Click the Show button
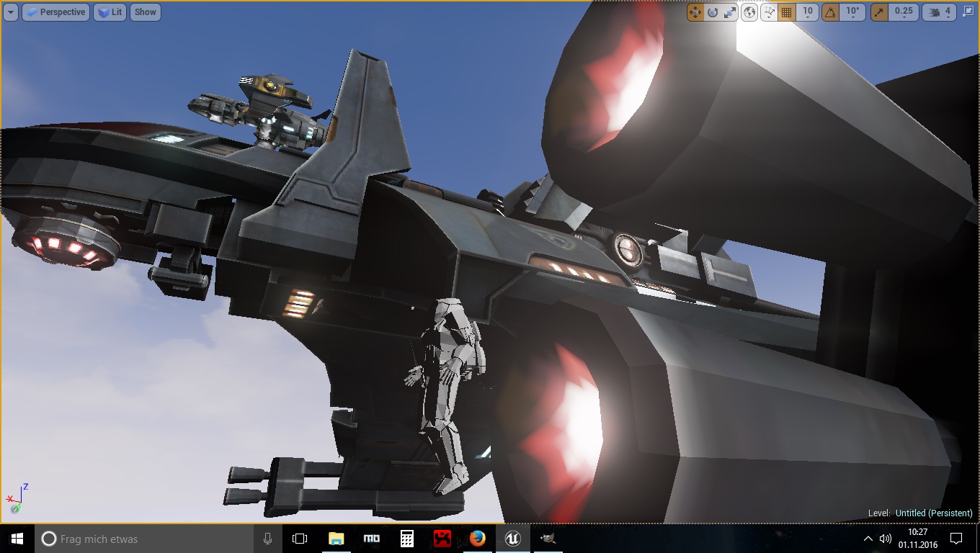The height and width of the screenshot is (553, 980). point(145,12)
